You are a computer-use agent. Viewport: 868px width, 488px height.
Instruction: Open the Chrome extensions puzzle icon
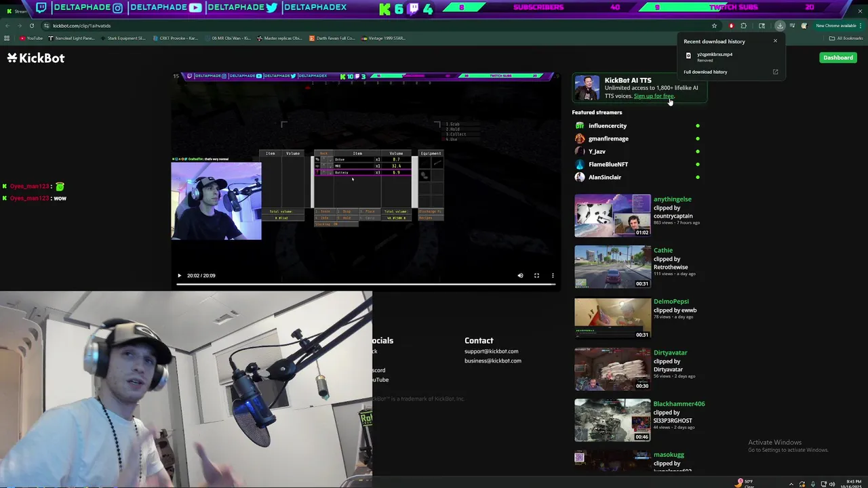tap(743, 26)
